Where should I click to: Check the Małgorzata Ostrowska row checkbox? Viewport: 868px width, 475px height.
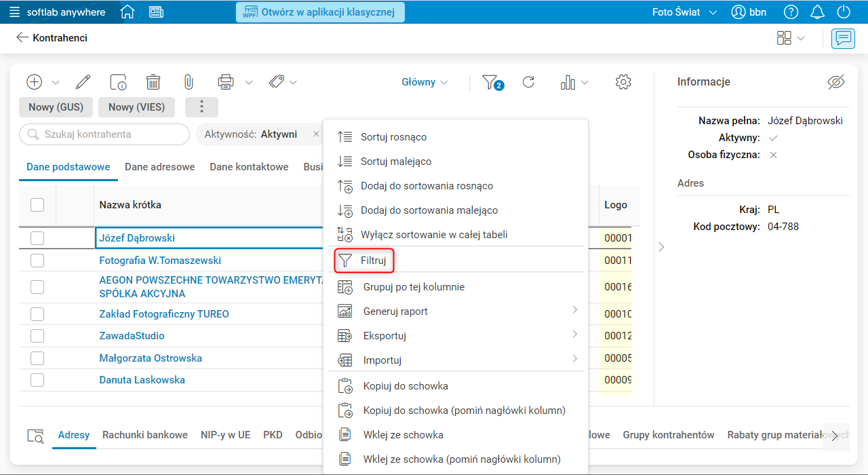tap(37, 358)
